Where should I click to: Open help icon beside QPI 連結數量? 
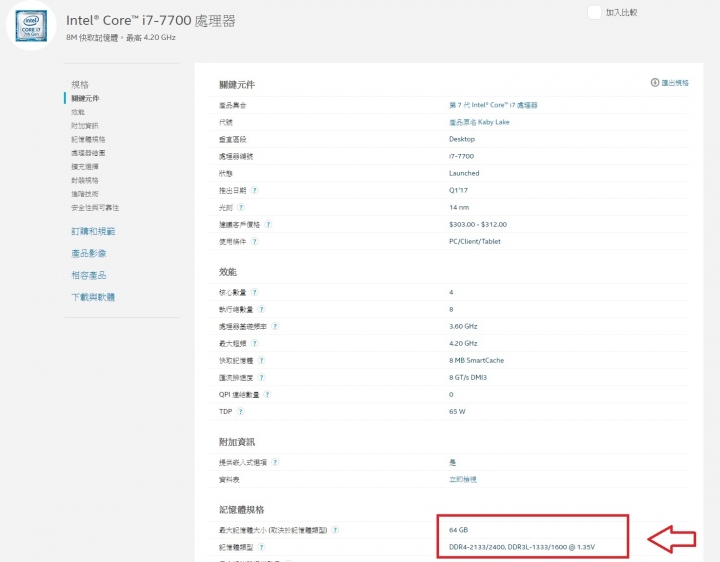268,394
